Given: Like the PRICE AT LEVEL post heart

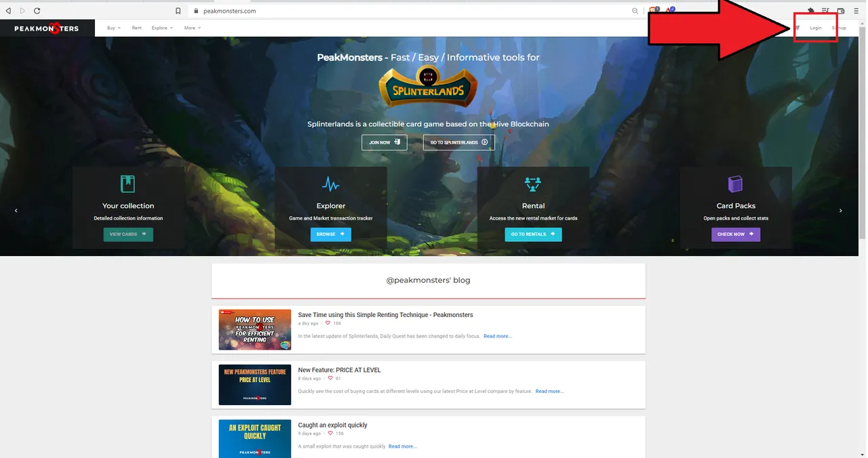Looking at the screenshot, I should (331, 378).
